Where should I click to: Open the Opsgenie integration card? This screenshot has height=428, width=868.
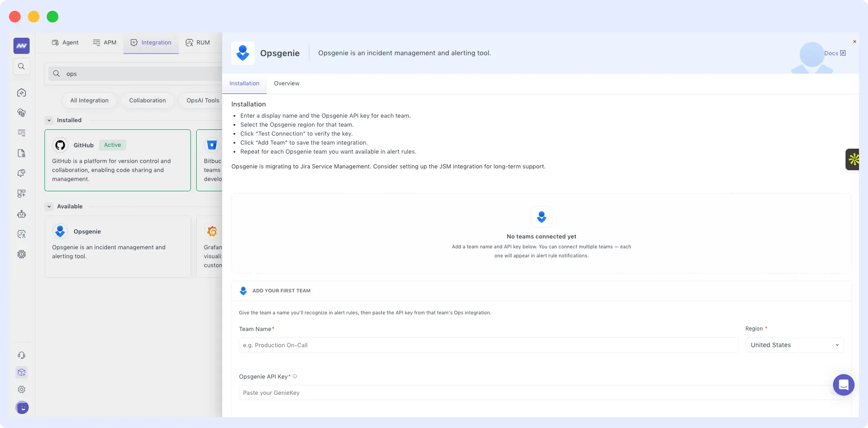(118, 247)
